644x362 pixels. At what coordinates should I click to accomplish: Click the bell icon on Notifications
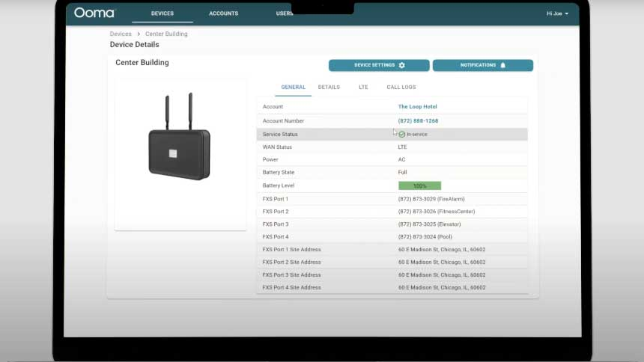503,66
